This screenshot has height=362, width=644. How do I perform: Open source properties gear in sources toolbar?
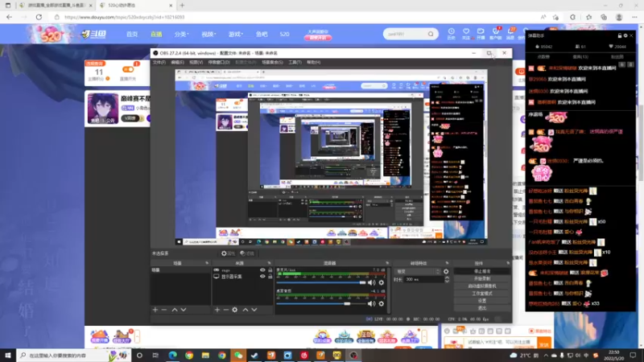pos(234,310)
